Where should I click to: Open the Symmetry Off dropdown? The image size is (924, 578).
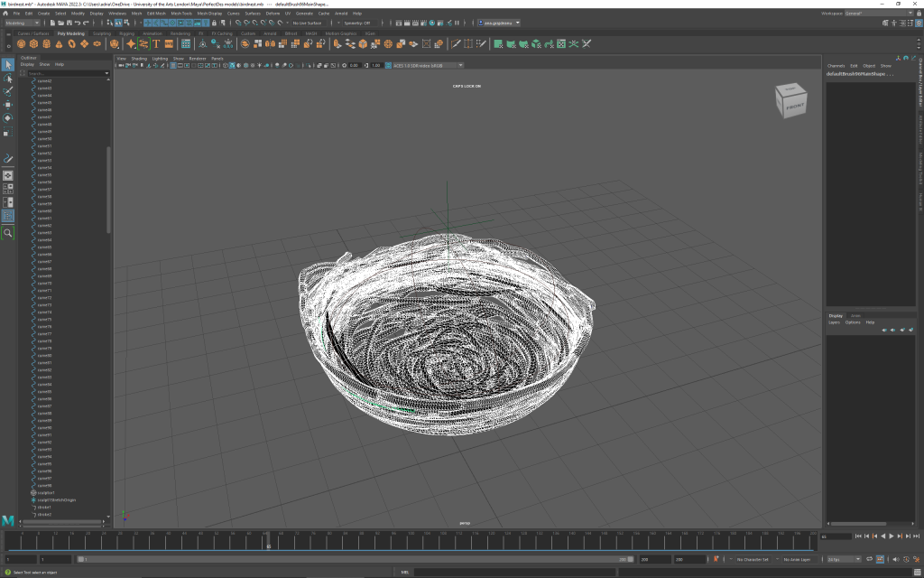pos(359,23)
